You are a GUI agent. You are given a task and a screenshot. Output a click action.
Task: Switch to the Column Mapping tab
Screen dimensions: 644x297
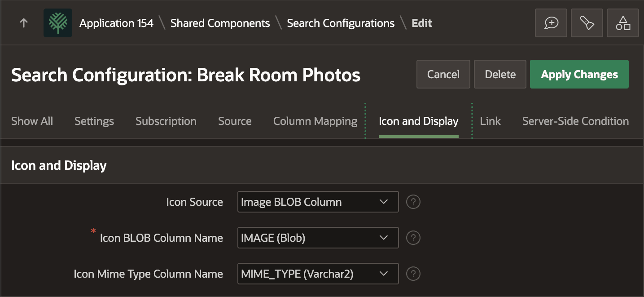pos(315,121)
